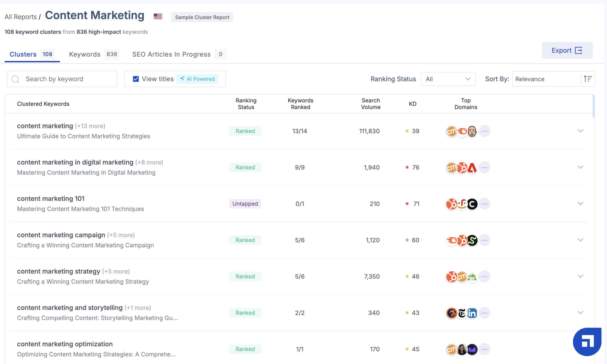Click the KD value 76

tap(416, 167)
